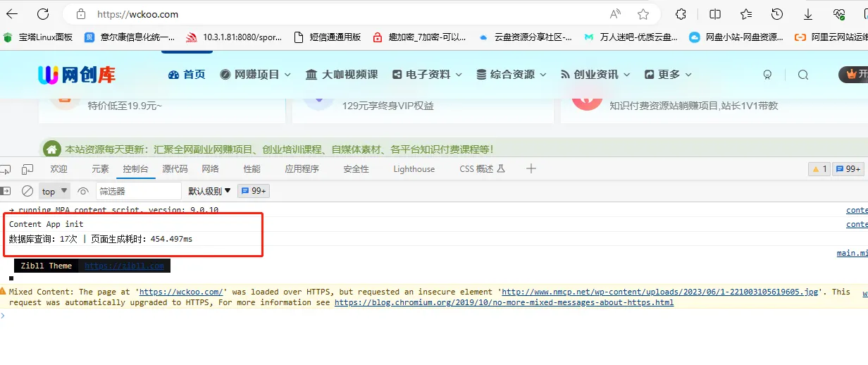The height and width of the screenshot is (365, 868).
Task: Open the 短信通通用版 bookmark
Action: [327, 37]
